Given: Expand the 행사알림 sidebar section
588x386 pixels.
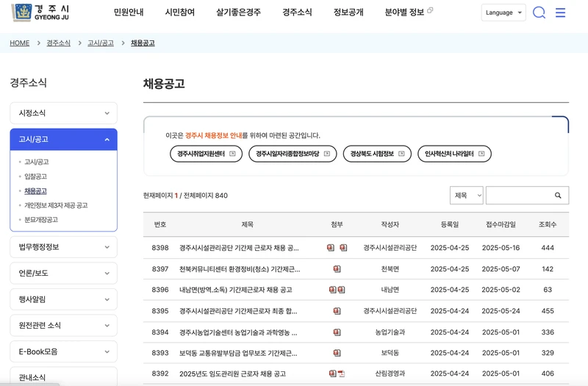Looking at the screenshot, I should coord(64,299).
